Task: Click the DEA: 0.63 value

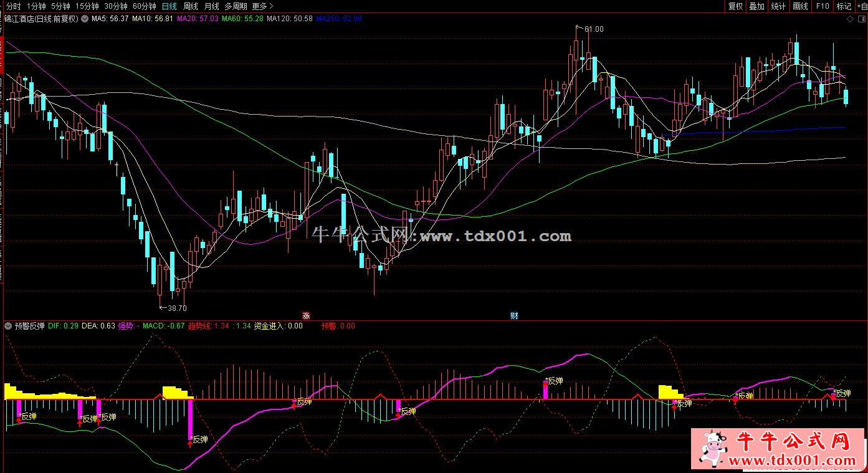Action: (x=98, y=325)
